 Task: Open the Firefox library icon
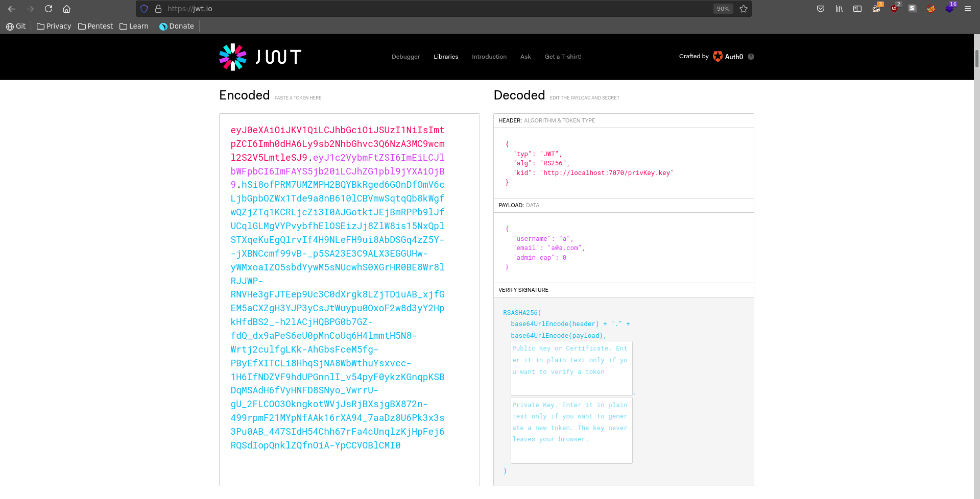coord(839,9)
